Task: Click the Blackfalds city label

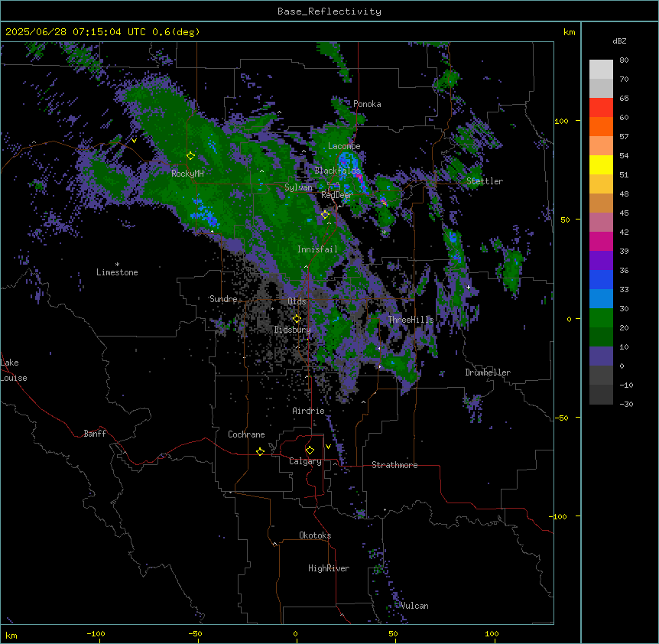Action: point(337,171)
